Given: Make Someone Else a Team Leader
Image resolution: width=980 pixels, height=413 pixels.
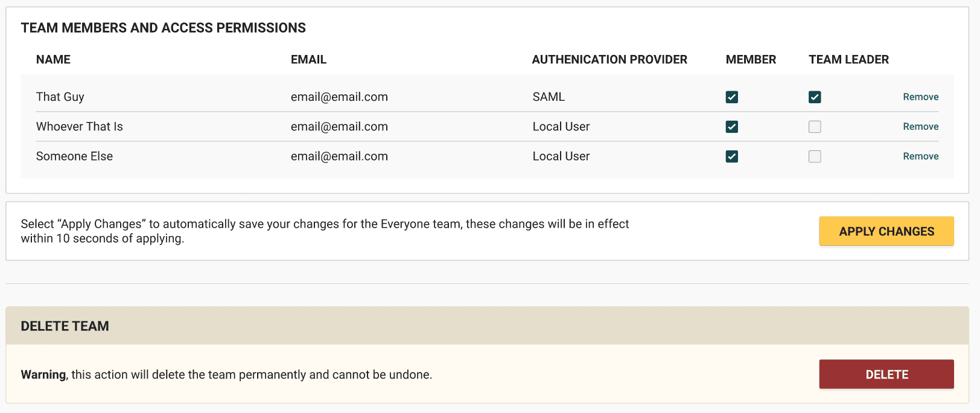Looking at the screenshot, I should pos(815,156).
